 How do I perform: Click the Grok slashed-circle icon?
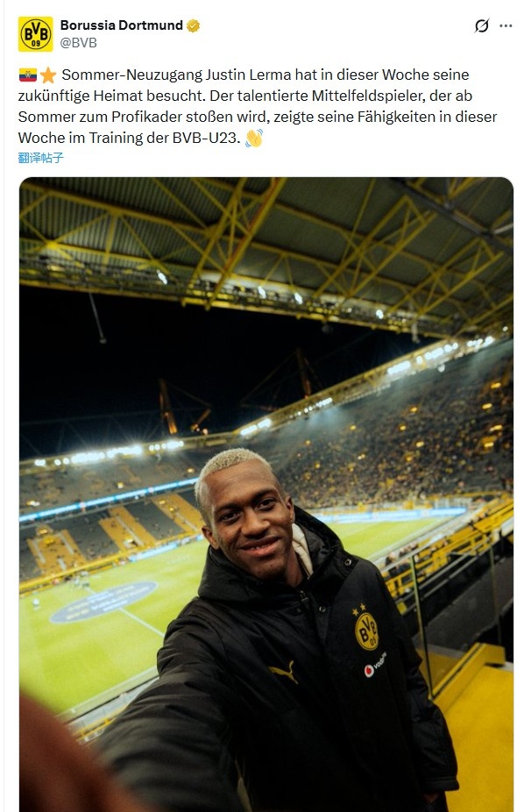482,25
